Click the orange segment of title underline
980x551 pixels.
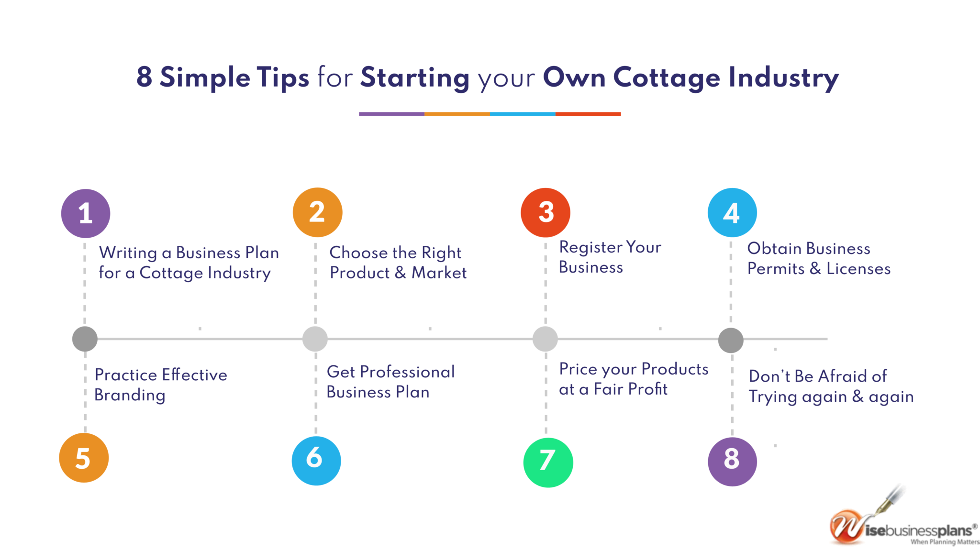pos(457,114)
